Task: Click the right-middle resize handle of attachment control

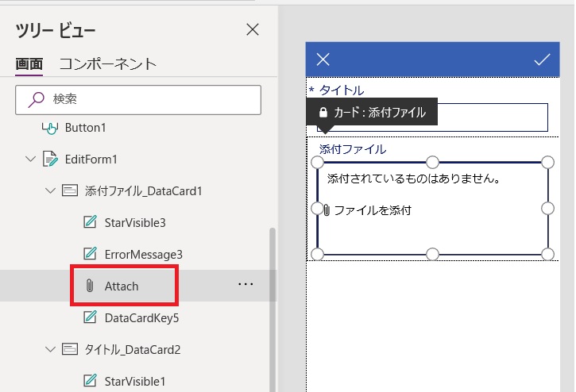Action: 547,208
